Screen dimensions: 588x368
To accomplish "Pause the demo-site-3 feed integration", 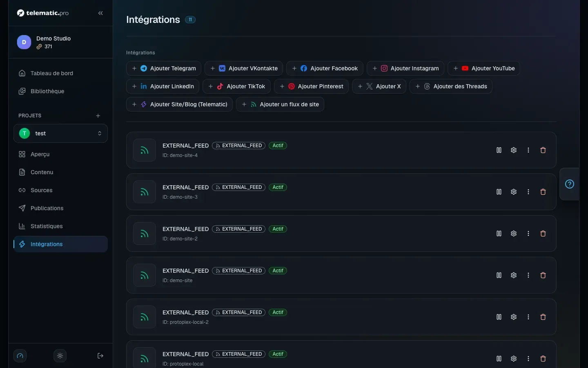I will [499, 192].
